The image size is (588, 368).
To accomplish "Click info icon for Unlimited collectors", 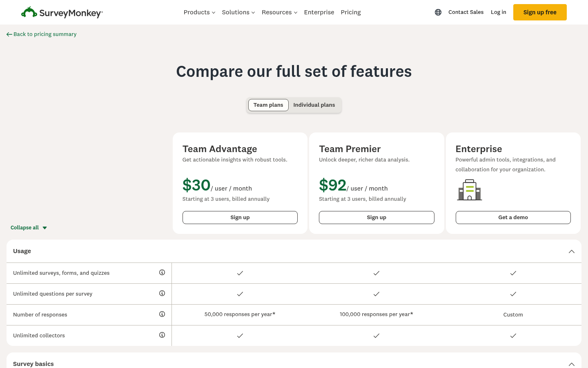I will coord(162,335).
